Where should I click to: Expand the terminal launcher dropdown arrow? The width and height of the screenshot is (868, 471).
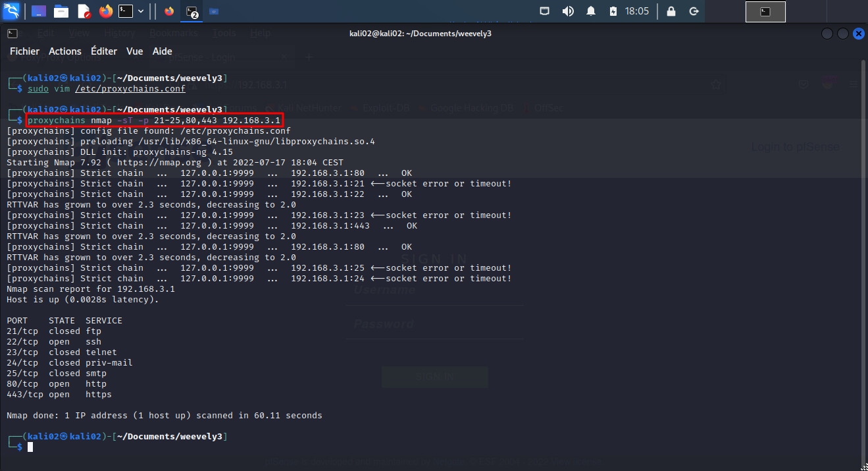pos(141,11)
